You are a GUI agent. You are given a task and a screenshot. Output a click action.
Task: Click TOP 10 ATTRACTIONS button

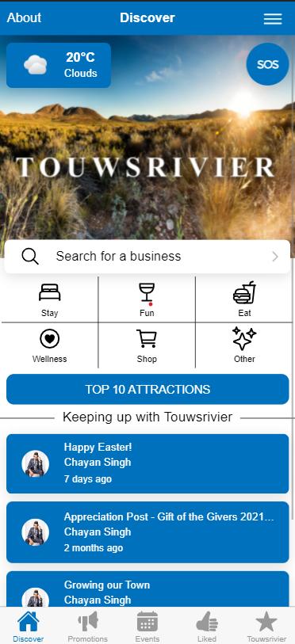[x=147, y=390]
